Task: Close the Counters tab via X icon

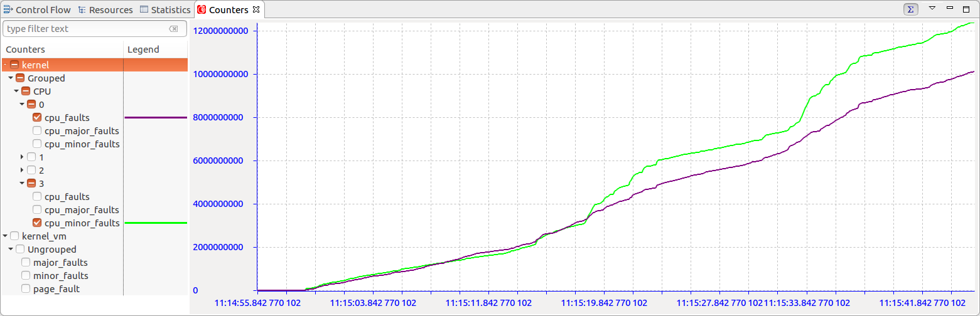Action: [256, 10]
